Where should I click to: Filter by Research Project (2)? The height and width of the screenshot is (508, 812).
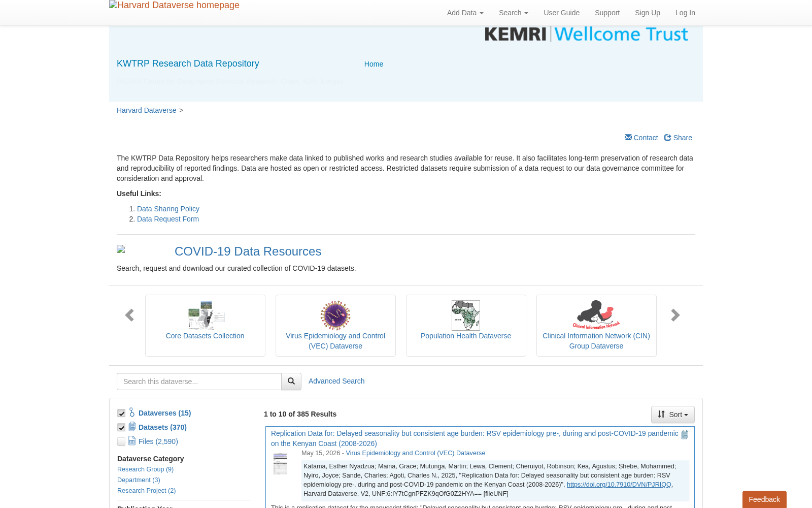coord(146,491)
